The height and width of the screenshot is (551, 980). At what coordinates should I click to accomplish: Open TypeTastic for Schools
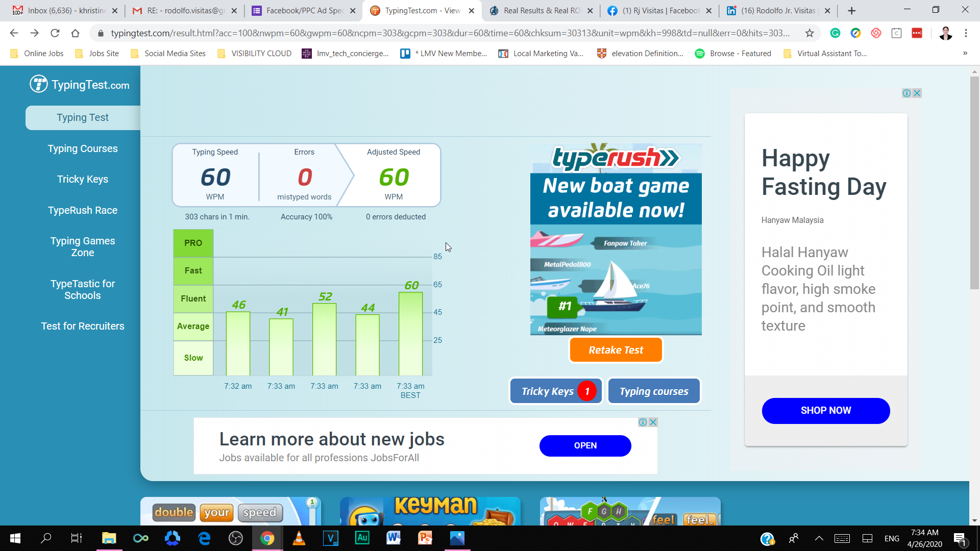click(83, 290)
